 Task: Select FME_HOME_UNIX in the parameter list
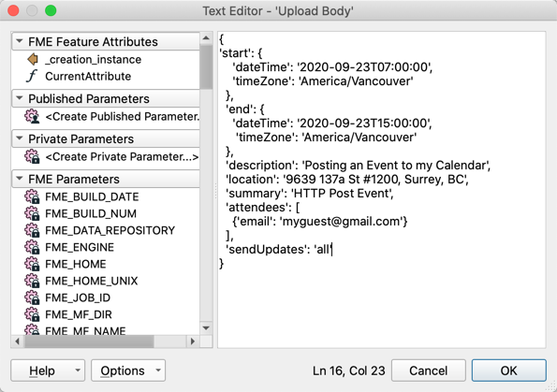(x=91, y=281)
